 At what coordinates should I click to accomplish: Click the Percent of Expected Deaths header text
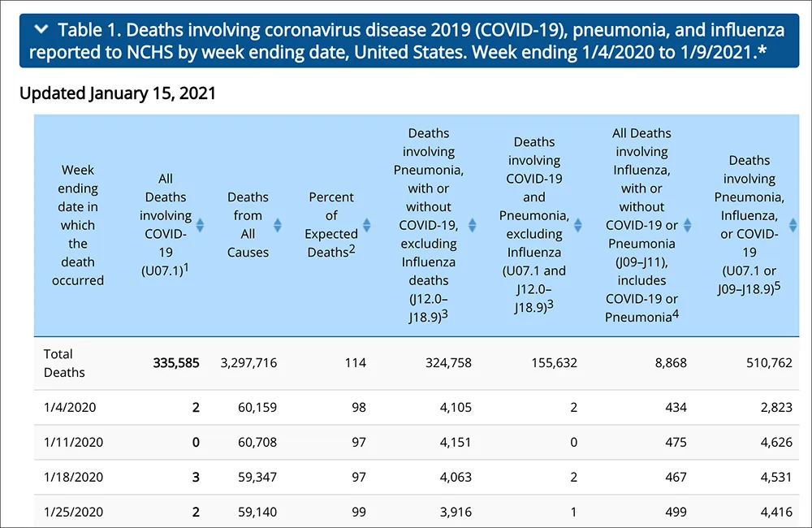[x=331, y=225]
